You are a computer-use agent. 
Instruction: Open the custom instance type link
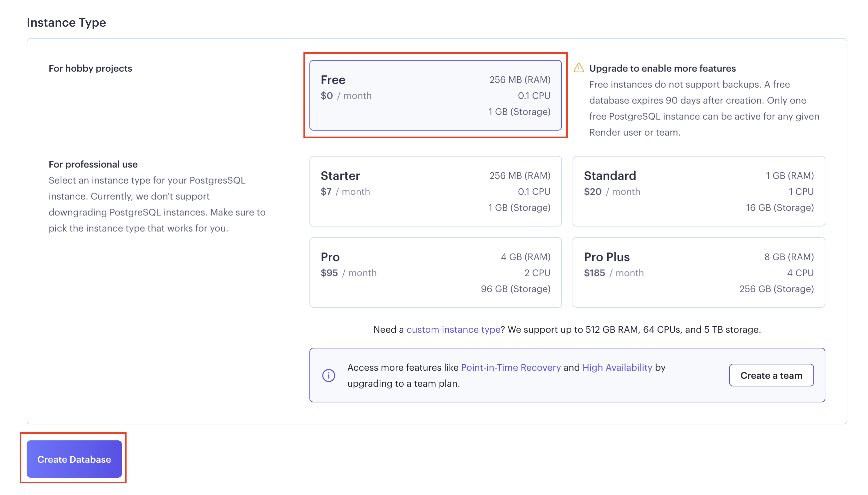tap(453, 329)
